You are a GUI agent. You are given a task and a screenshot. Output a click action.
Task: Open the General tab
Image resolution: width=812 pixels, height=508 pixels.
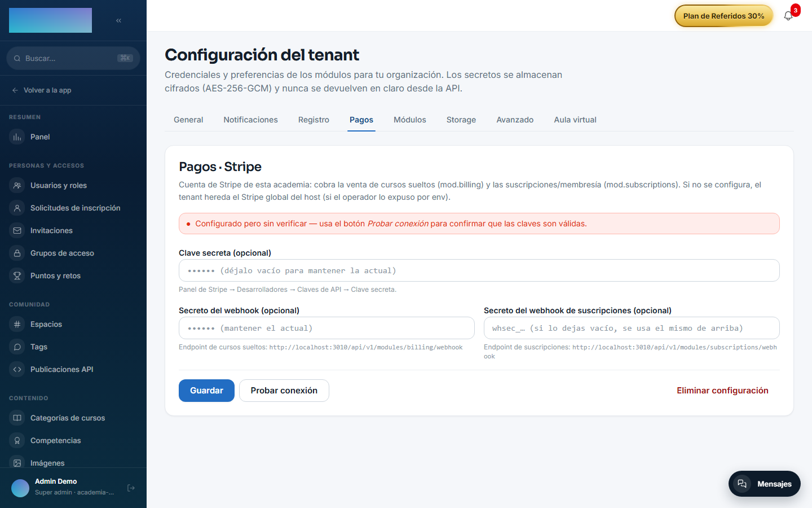(188, 120)
